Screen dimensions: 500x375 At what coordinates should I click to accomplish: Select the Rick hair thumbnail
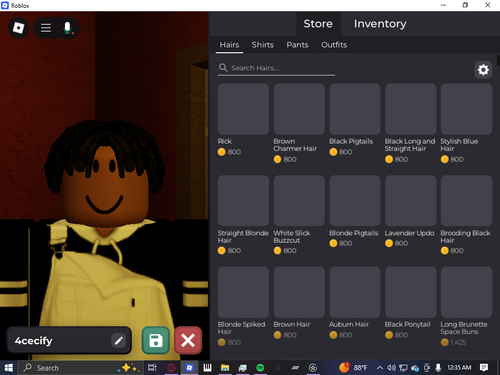(x=243, y=109)
